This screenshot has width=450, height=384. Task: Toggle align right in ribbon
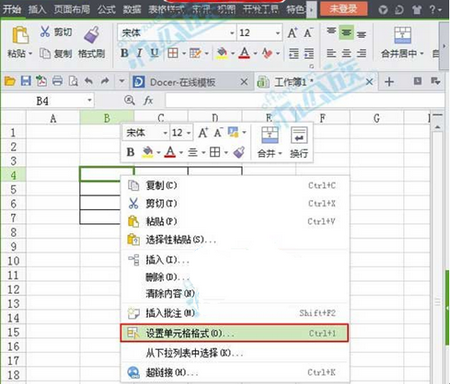(362, 53)
